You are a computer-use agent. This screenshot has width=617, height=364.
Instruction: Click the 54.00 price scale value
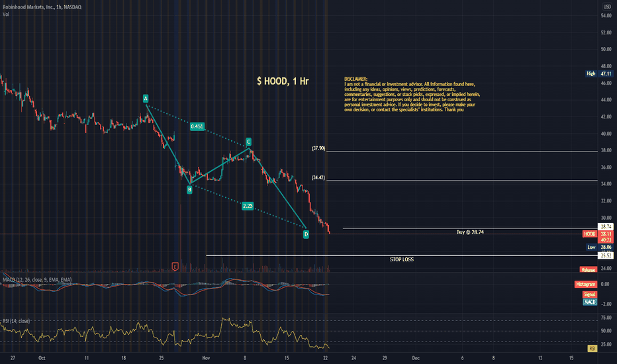(606, 16)
